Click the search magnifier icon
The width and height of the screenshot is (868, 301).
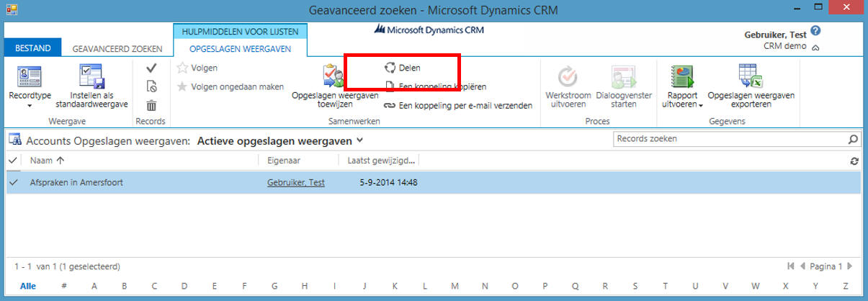pos(853,139)
